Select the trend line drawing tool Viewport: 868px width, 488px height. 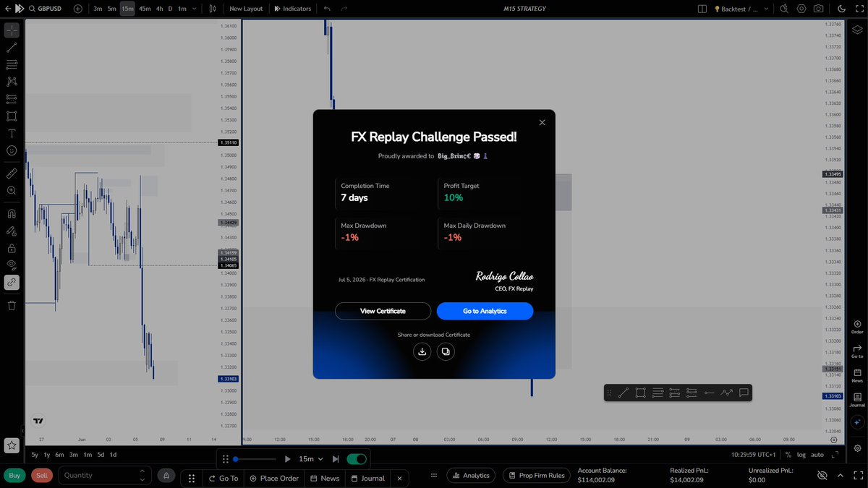12,48
